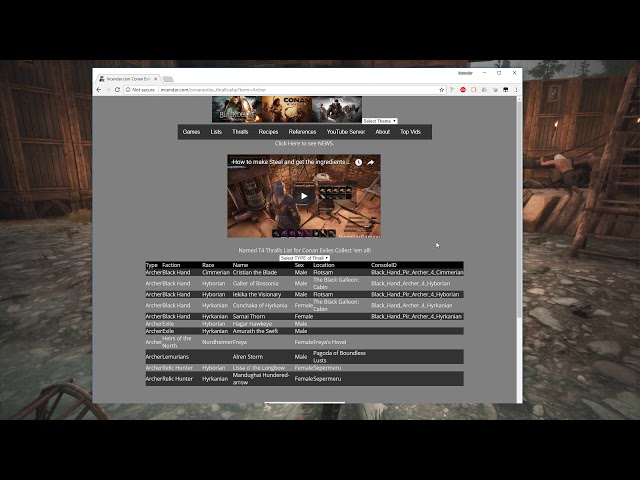Open the Select Theme dropdown

(379, 121)
